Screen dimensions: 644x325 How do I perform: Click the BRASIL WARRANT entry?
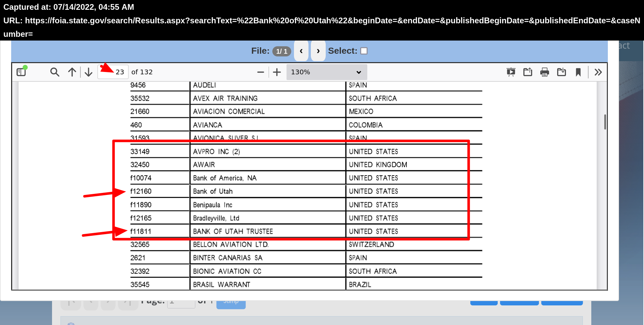tap(222, 284)
